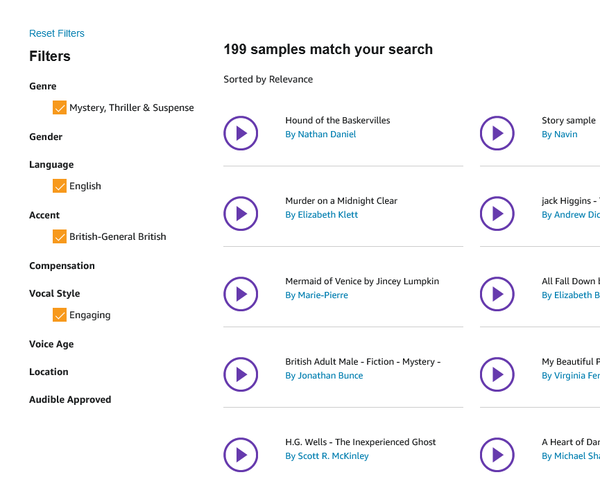Open narrator Jonathan Bunce's profile link

click(324, 376)
